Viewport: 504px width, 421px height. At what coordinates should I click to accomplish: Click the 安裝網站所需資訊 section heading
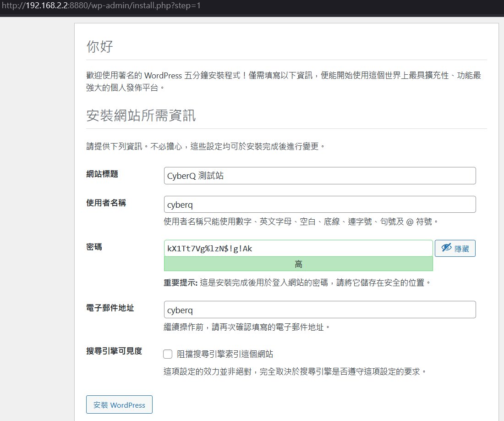141,115
